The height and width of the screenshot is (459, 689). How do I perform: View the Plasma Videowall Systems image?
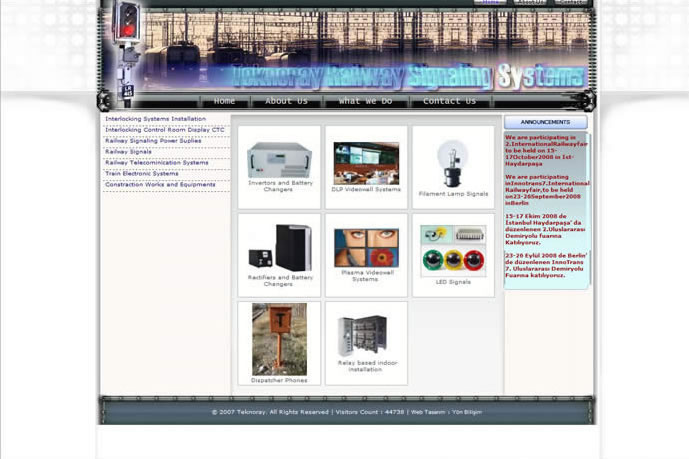(x=366, y=247)
